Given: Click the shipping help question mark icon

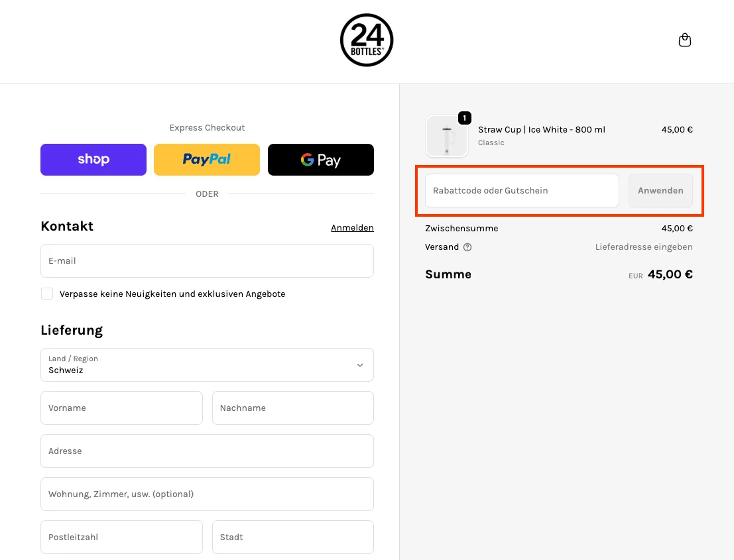Looking at the screenshot, I should pos(467,247).
